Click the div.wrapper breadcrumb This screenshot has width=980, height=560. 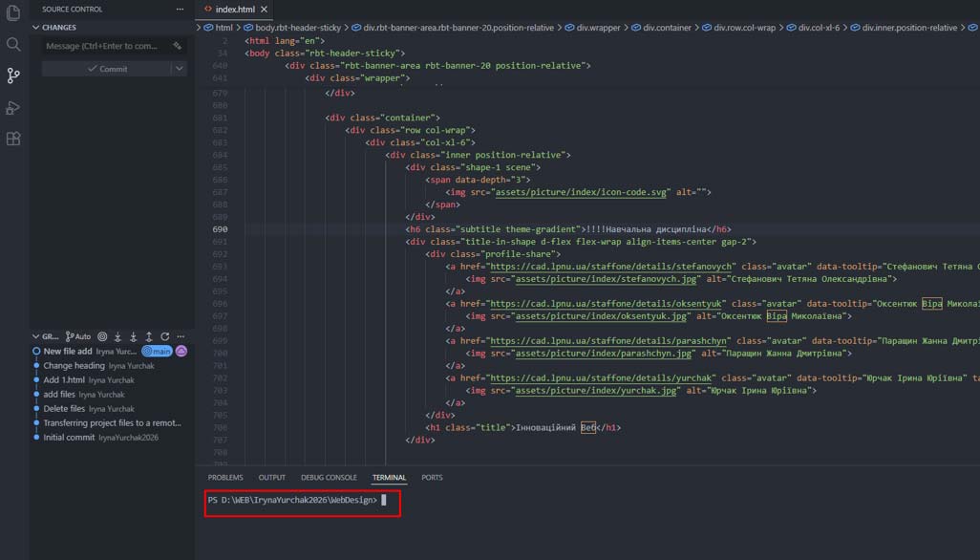pyautogui.click(x=592, y=28)
